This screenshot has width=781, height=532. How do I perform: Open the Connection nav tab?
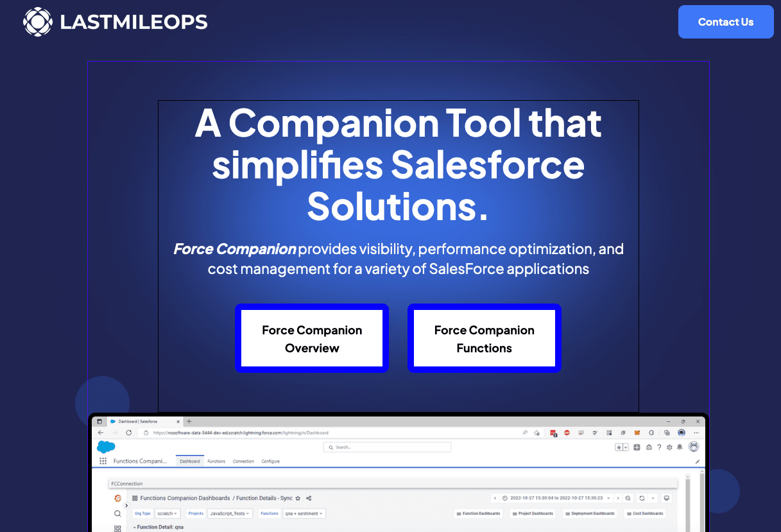[x=243, y=461]
